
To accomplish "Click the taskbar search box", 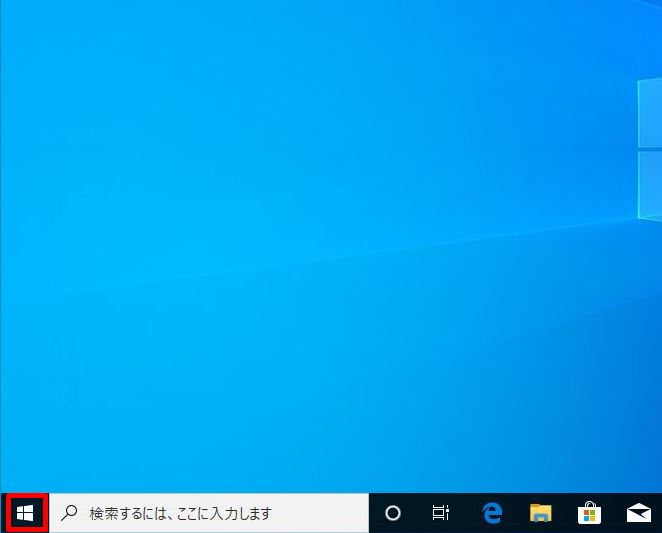I will tap(209, 513).
